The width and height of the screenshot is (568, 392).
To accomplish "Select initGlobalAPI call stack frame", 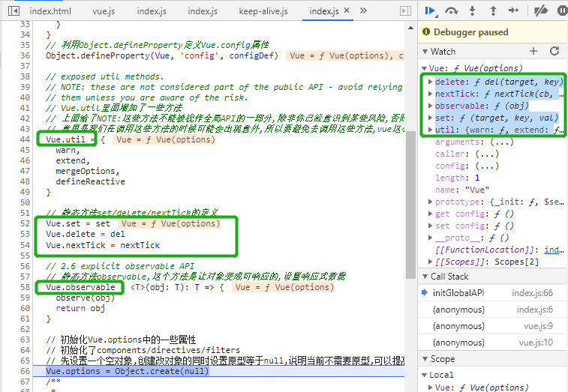I will point(493,293).
